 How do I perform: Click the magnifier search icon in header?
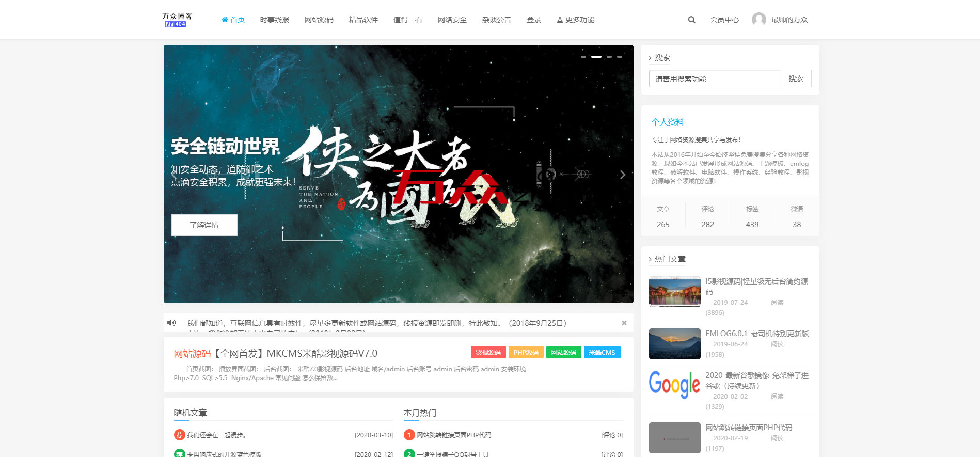click(x=691, y=20)
